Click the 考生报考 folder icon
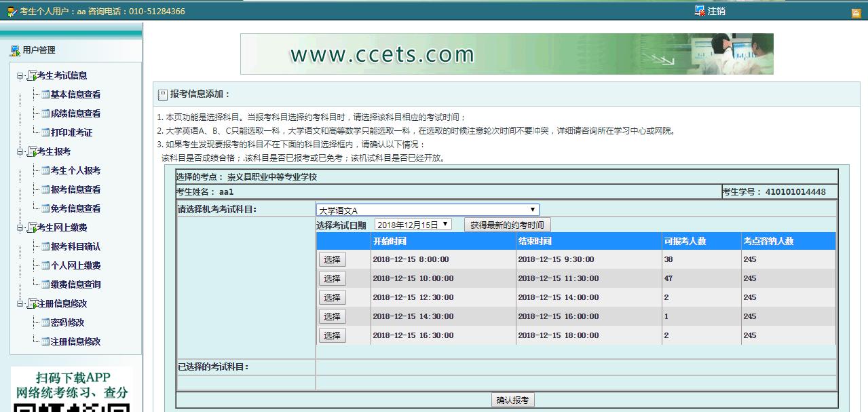The height and width of the screenshot is (412, 868). pyautogui.click(x=31, y=152)
